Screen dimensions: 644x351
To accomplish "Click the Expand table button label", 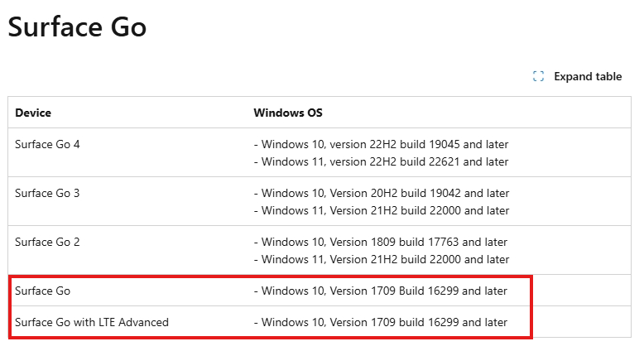I will (588, 76).
